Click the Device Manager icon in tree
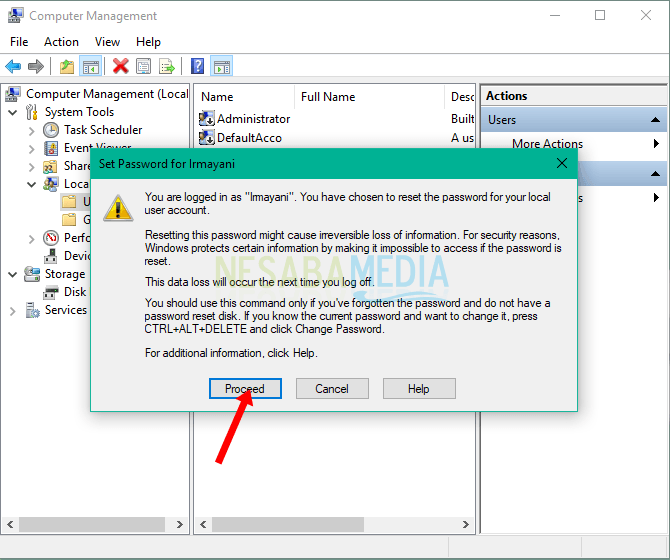 tap(50, 256)
